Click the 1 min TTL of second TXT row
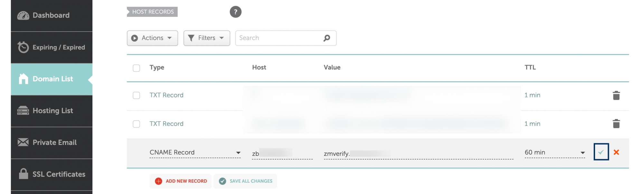This screenshot has width=644, height=194. [532, 124]
